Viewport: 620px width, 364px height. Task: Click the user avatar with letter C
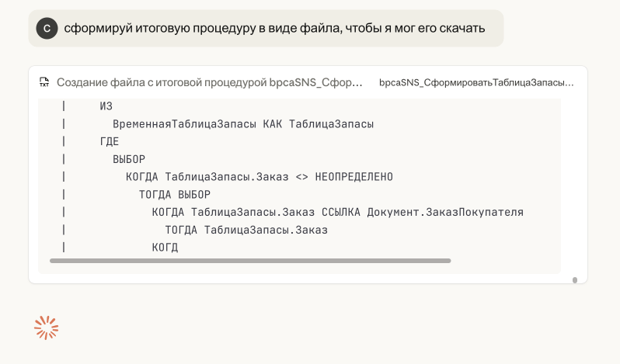pyautogui.click(x=47, y=29)
